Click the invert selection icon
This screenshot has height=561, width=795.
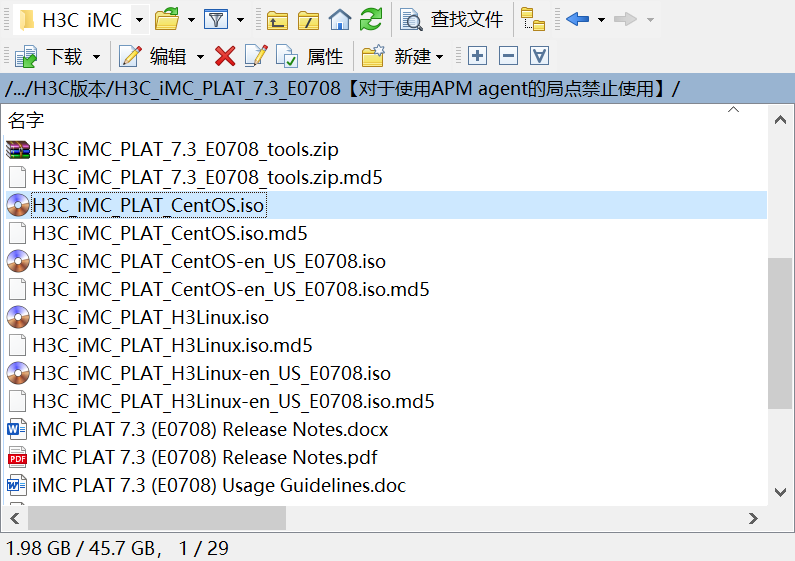539,56
